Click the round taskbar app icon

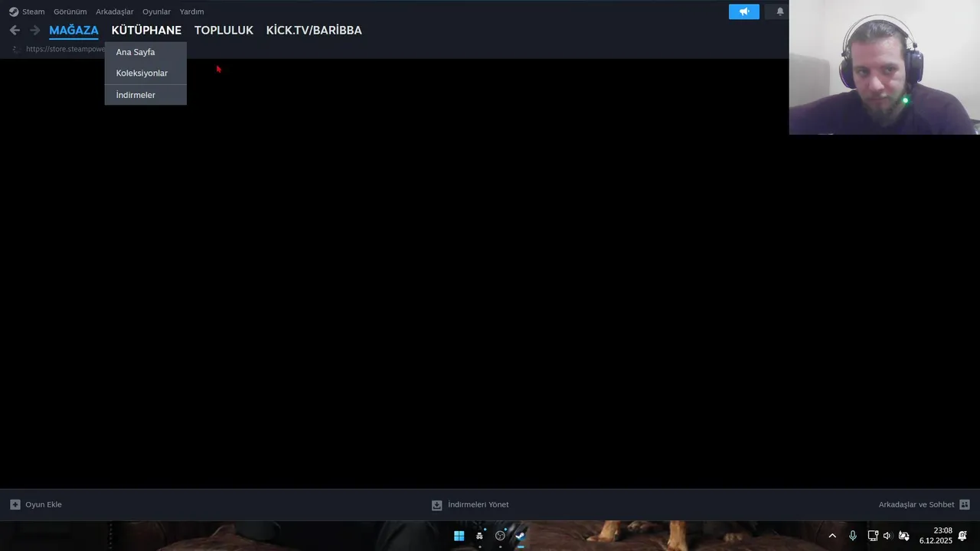(500, 536)
